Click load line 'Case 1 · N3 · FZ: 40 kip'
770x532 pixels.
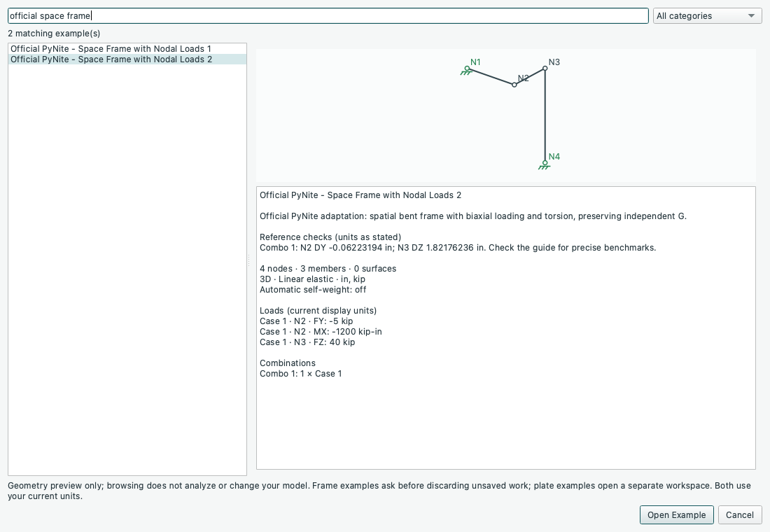point(307,342)
